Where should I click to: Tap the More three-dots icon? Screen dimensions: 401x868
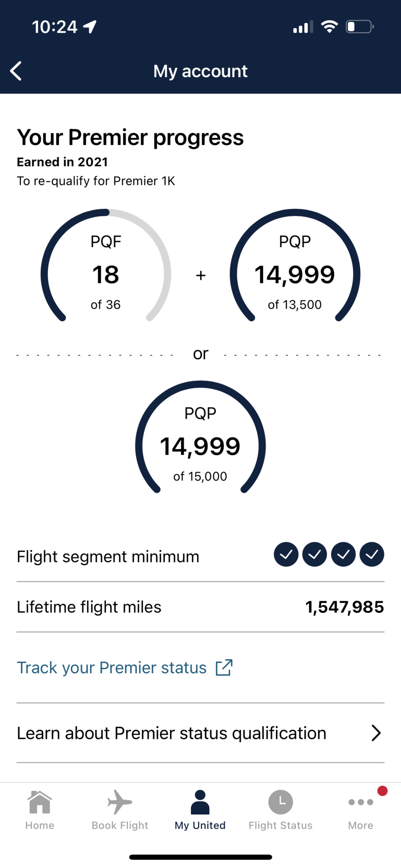tap(360, 802)
